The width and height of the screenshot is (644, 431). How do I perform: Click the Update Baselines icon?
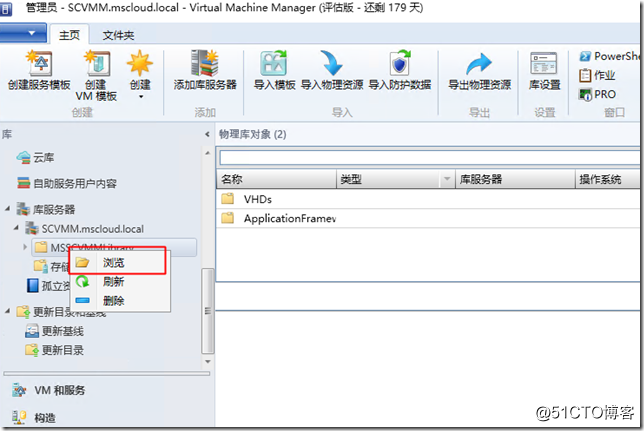click(32, 331)
